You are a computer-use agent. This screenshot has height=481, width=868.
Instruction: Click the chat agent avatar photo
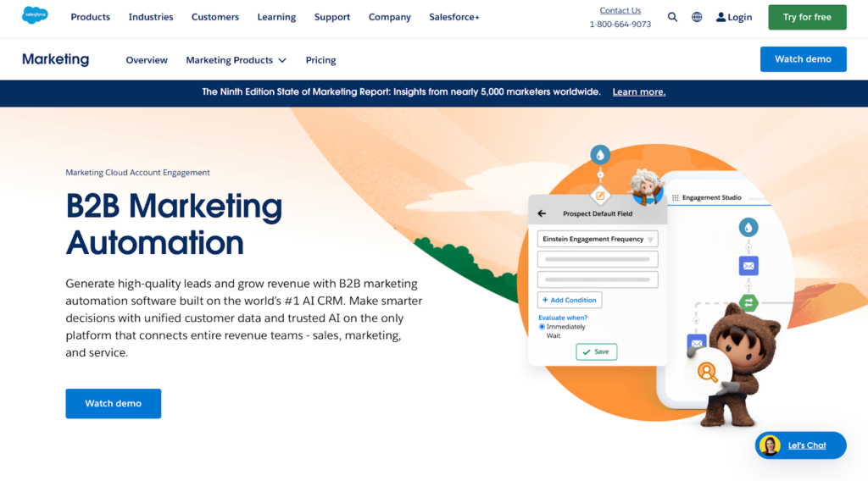pos(770,445)
